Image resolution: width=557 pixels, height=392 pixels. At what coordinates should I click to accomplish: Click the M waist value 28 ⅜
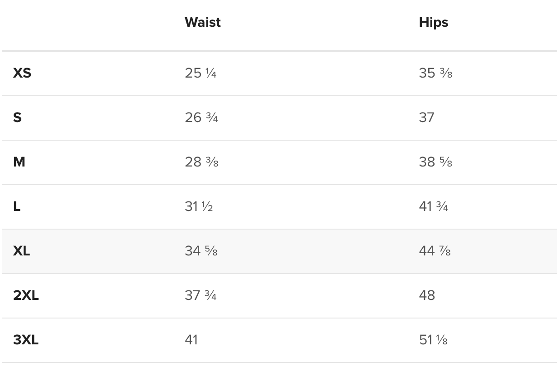pos(201,162)
